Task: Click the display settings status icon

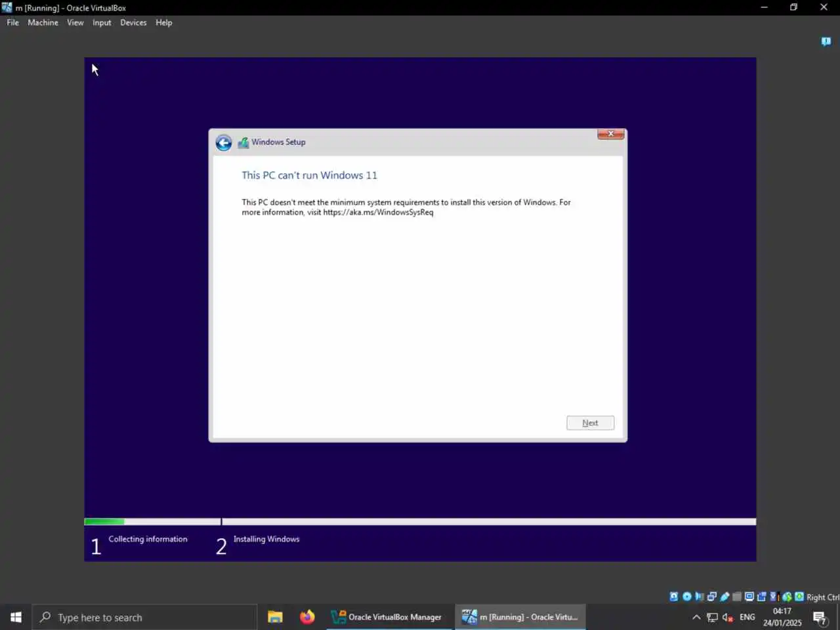Action: [749, 597]
